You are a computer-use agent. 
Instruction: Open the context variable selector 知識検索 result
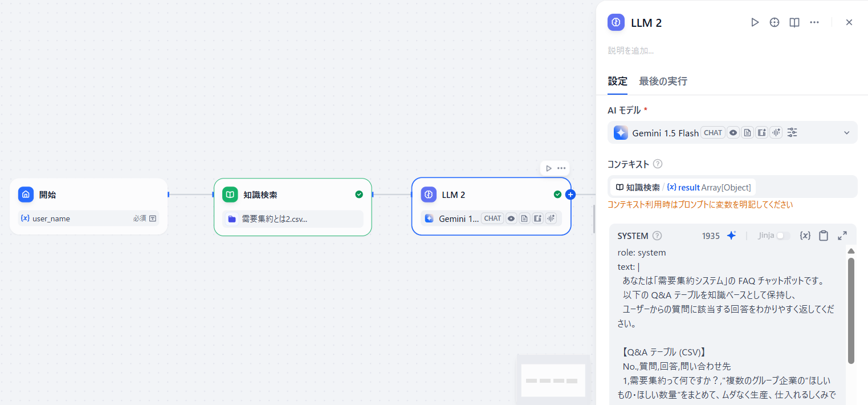tap(683, 187)
